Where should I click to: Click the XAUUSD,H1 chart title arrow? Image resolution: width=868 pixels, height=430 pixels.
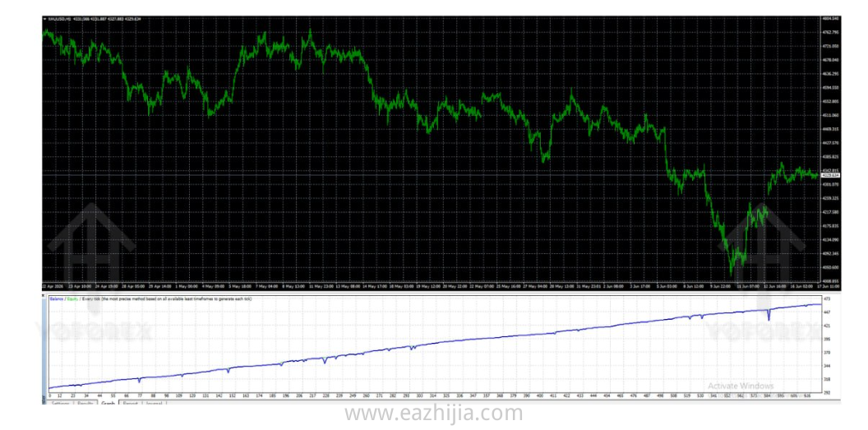coord(45,19)
